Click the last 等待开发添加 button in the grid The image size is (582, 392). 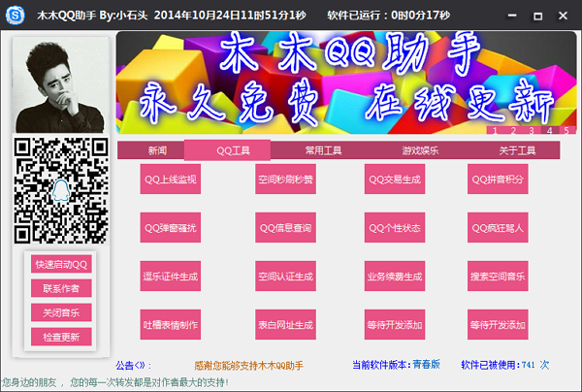coord(498,325)
